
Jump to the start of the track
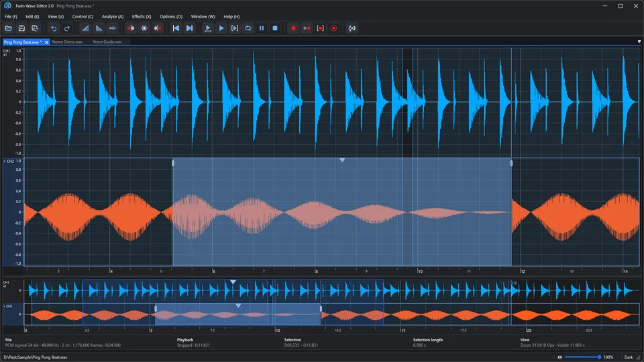176,28
